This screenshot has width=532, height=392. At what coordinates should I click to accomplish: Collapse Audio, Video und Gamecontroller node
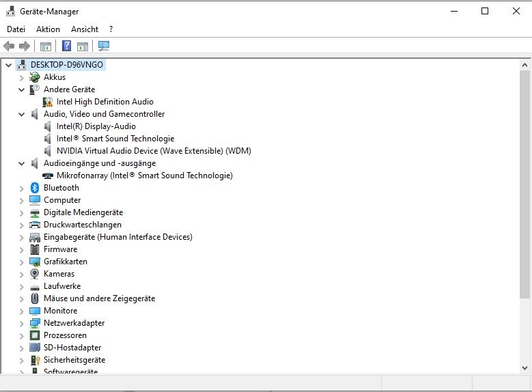tap(22, 114)
